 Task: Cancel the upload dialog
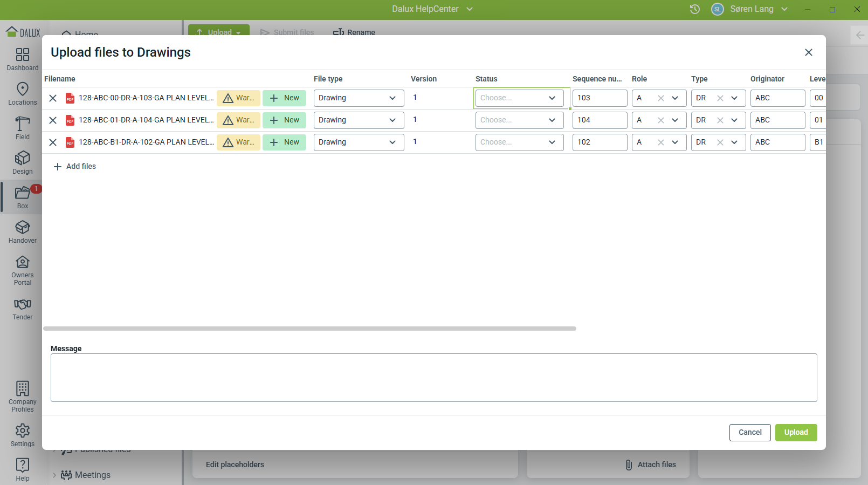click(x=749, y=433)
